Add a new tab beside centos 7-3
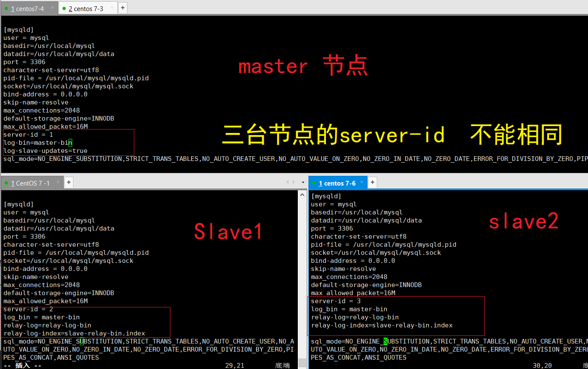 (x=123, y=8)
